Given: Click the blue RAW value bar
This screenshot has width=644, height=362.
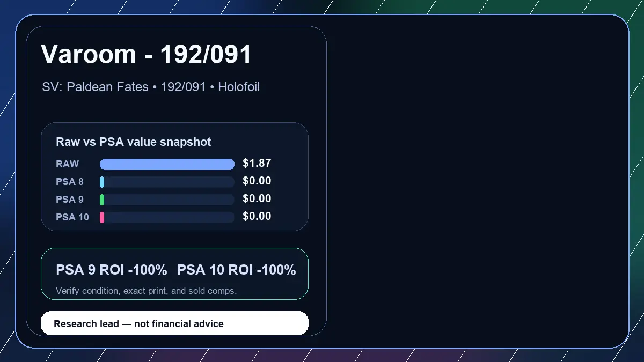Looking at the screenshot, I should (x=167, y=164).
